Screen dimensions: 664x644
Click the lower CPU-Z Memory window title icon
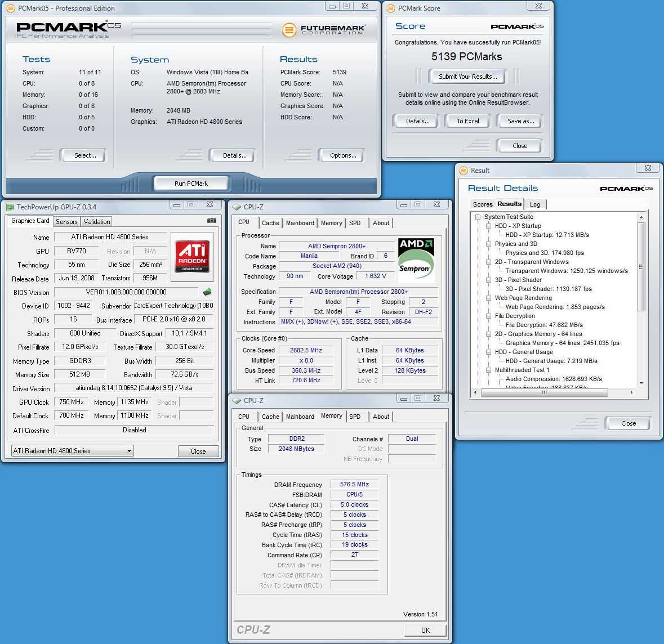(237, 401)
